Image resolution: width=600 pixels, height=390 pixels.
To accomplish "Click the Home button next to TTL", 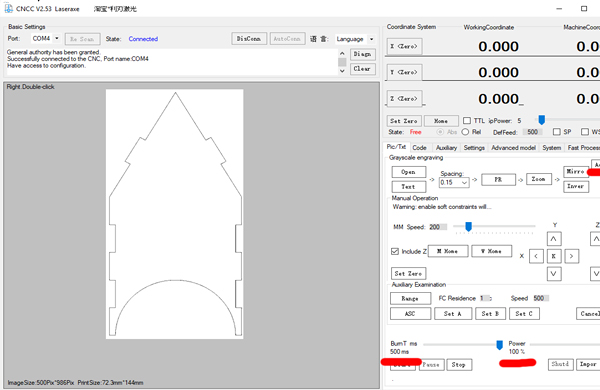I will pos(441,121).
